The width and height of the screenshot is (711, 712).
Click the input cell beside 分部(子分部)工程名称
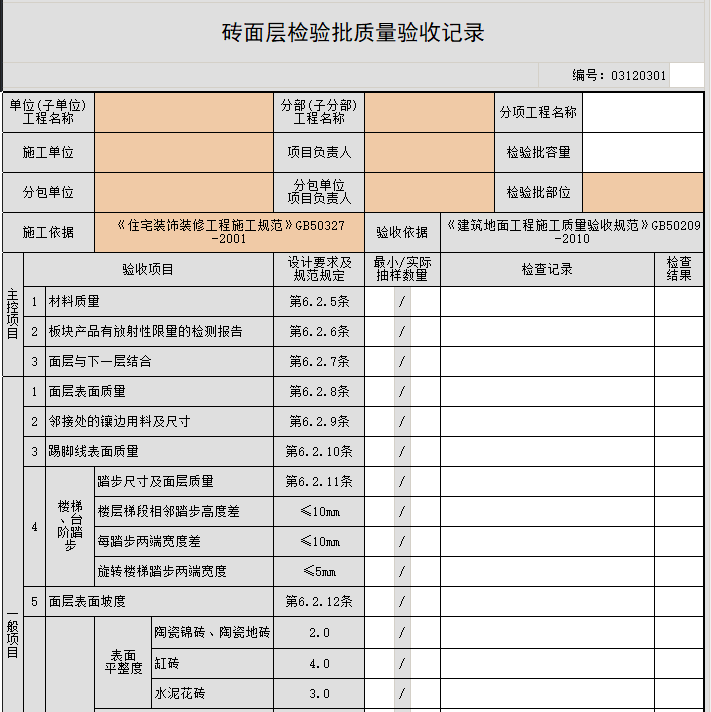tap(430, 113)
